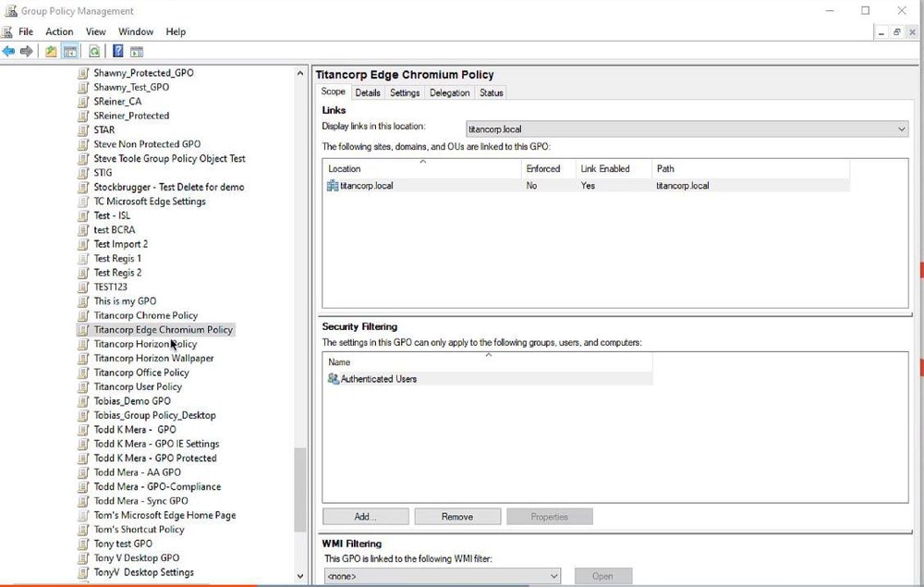Click the Refresh toolbar icon
The width and height of the screenshot is (924, 587).
(94, 52)
